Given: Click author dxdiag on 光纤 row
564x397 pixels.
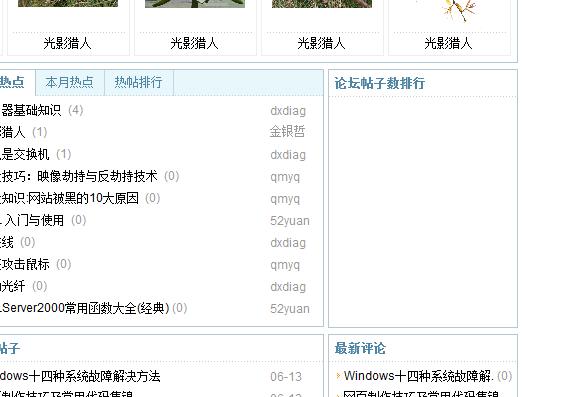Looking at the screenshot, I should pos(288,287).
